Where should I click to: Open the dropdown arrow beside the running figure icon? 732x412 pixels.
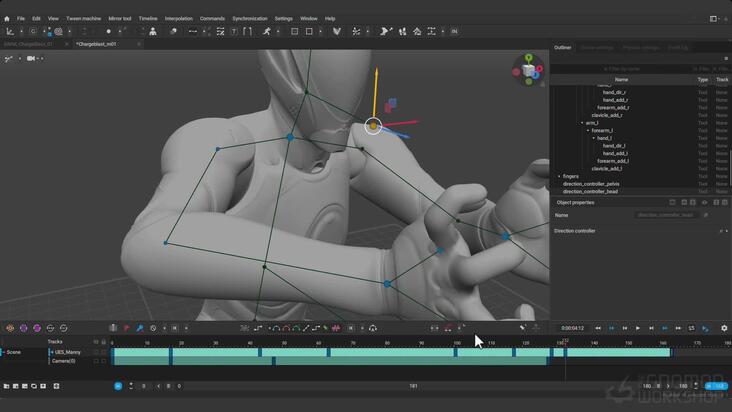(x=278, y=32)
